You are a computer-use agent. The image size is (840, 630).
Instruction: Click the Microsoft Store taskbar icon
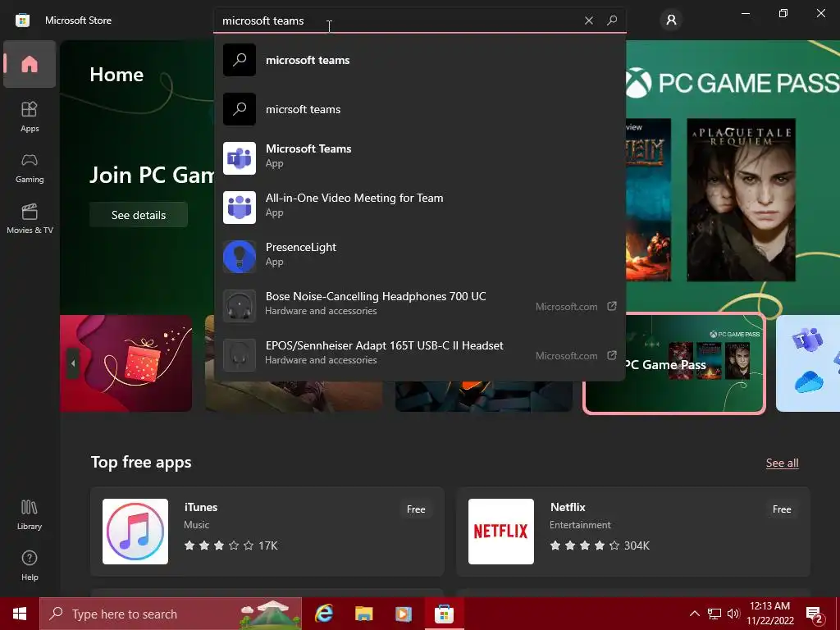[x=444, y=614]
